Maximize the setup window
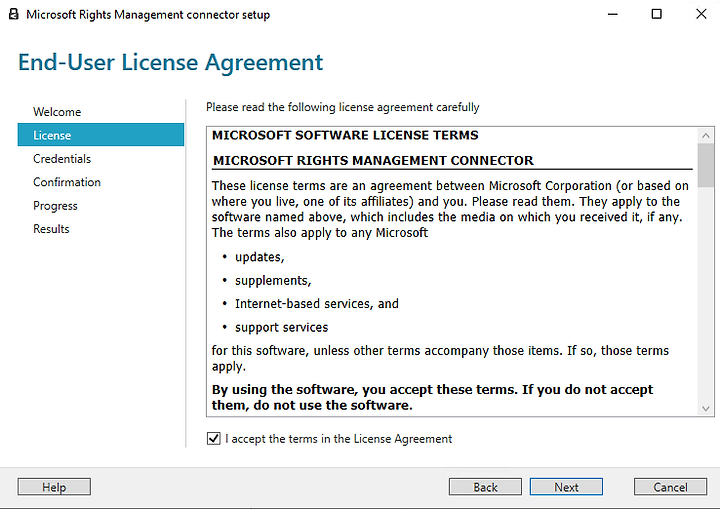This screenshot has height=509, width=720. 657,14
